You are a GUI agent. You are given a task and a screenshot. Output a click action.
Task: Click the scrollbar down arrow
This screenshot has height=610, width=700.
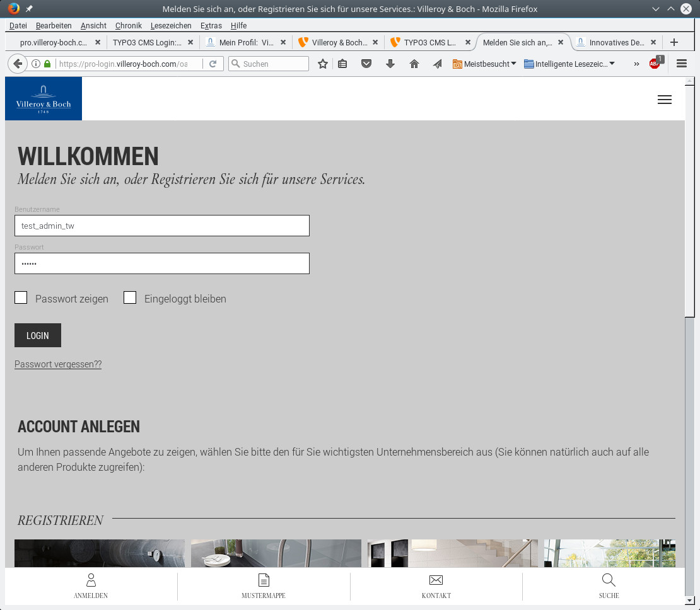point(690,601)
